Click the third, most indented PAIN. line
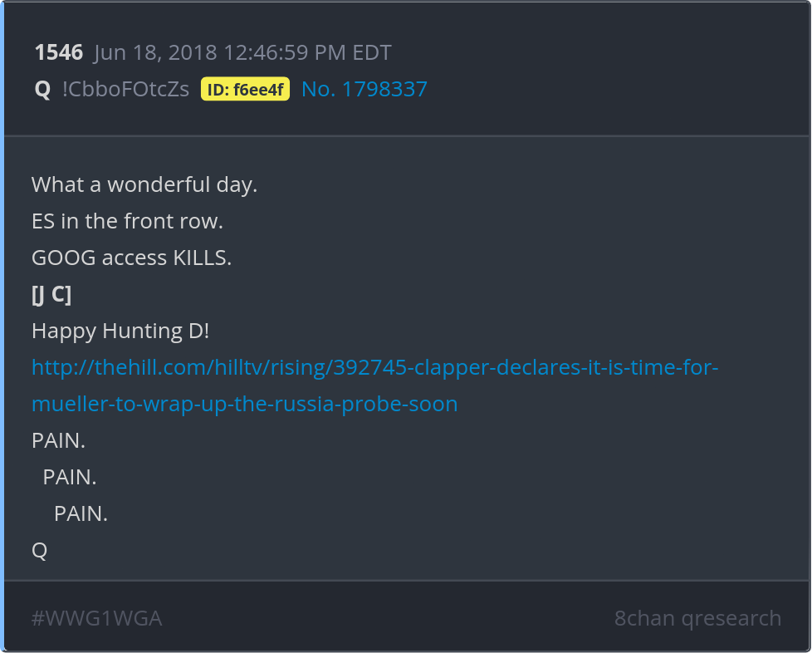Image resolution: width=812 pixels, height=653 pixels. tap(81, 513)
